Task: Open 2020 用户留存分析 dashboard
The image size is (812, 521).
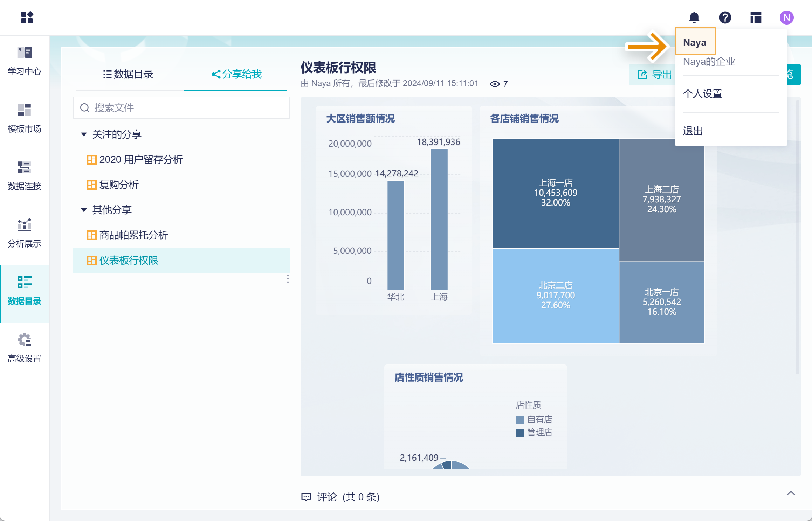Action: (x=141, y=160)
